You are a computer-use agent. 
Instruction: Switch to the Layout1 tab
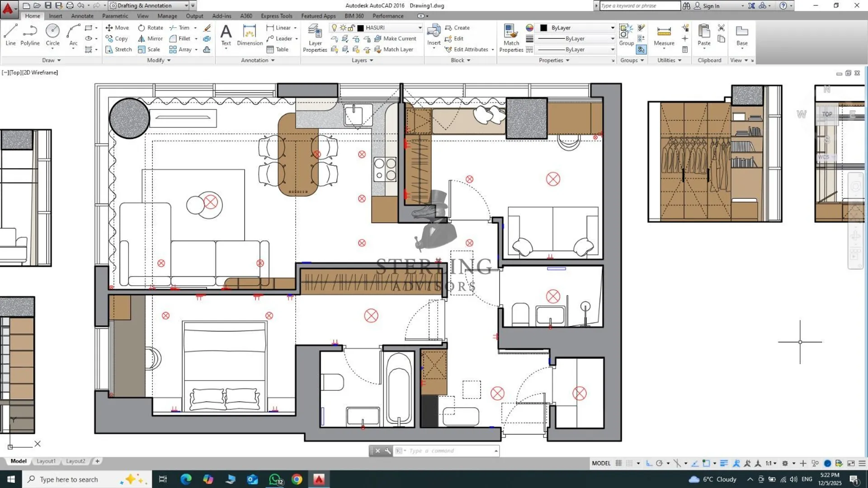[x=46, y=461]
